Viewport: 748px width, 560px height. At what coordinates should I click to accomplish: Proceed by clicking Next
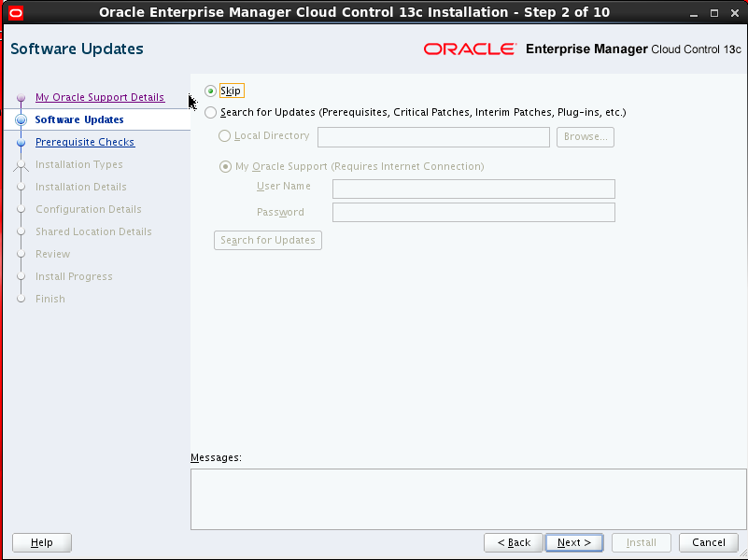(x=573, y=542)
